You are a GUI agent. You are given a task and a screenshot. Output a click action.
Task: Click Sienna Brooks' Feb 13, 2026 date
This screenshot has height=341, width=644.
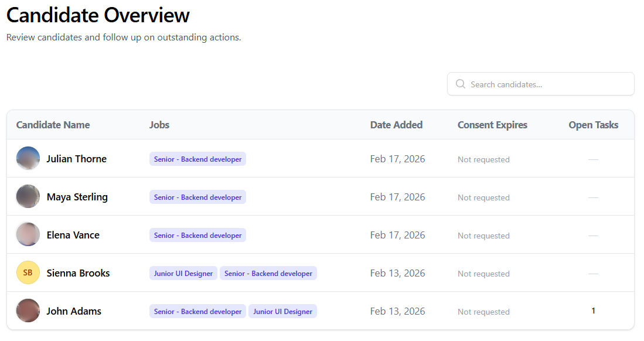click(397, 273)
